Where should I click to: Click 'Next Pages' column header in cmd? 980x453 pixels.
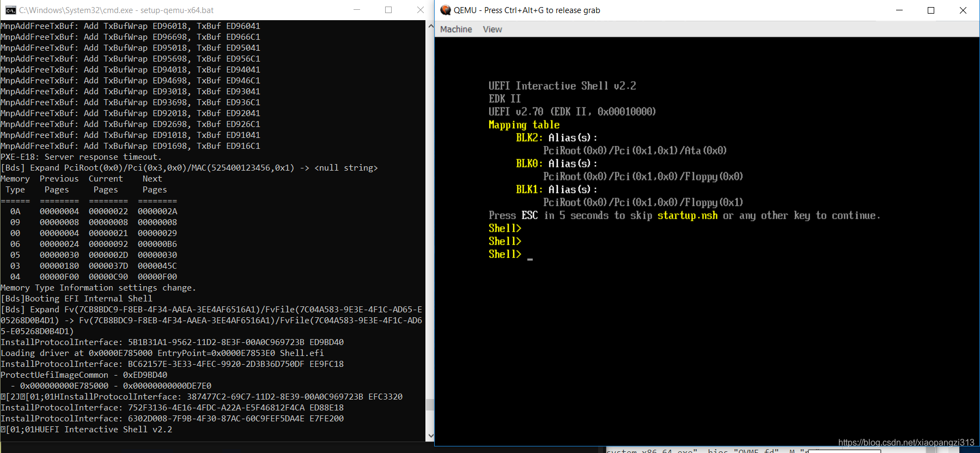tap(155, 184)
